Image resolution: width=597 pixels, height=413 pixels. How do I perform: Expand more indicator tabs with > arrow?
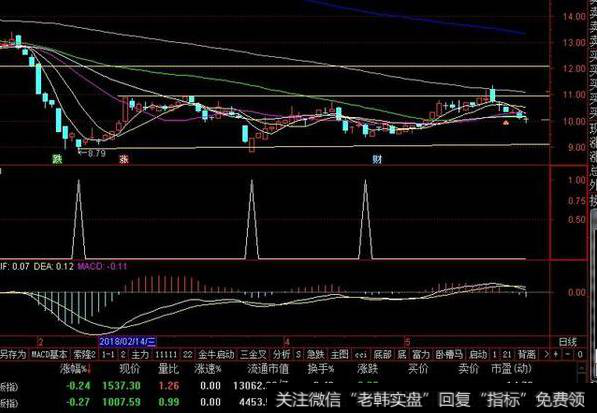[x=547, y=354]
